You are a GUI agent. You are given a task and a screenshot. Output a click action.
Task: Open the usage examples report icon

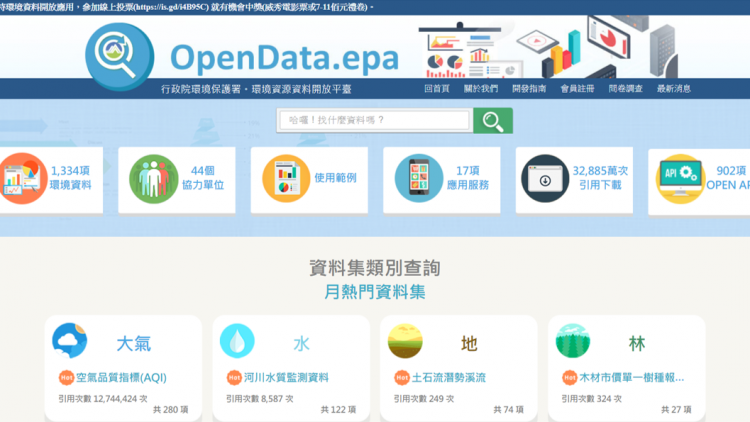pyautogui.click(x=286, y=178)
